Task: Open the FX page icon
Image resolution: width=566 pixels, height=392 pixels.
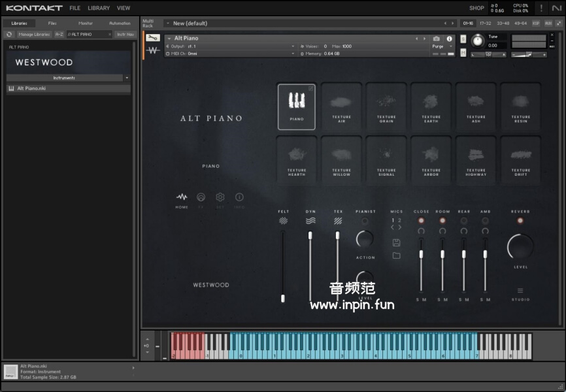Action: pyautogui.click(x=201, y=197)
